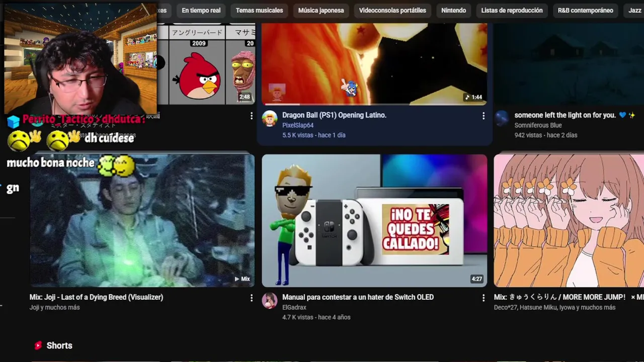Viewport: 644px width, 362px height.
Task: Select the 'Listas de reproducción' filter chip
Action: (512, 10)
